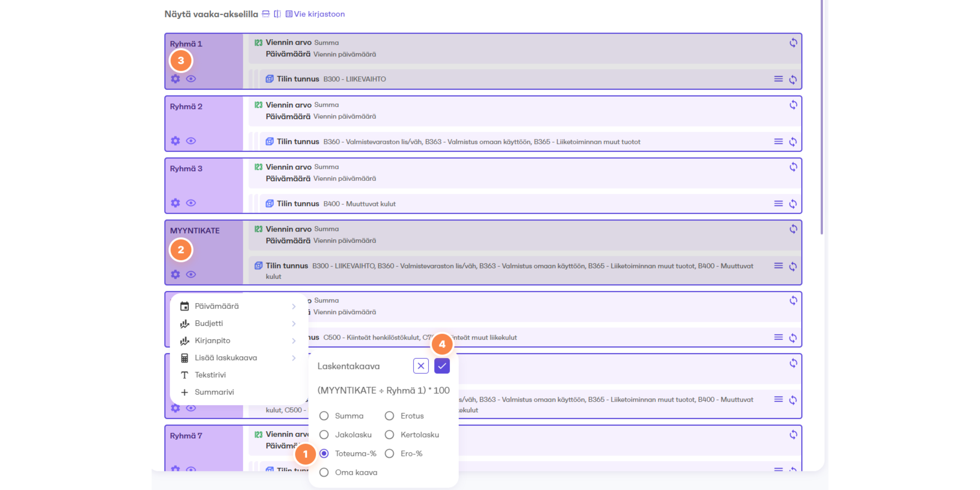Click the Ryhmä 2 group label
Image resolution: width=980 pixels, height=490 pixels.
[x=186, y=106]
